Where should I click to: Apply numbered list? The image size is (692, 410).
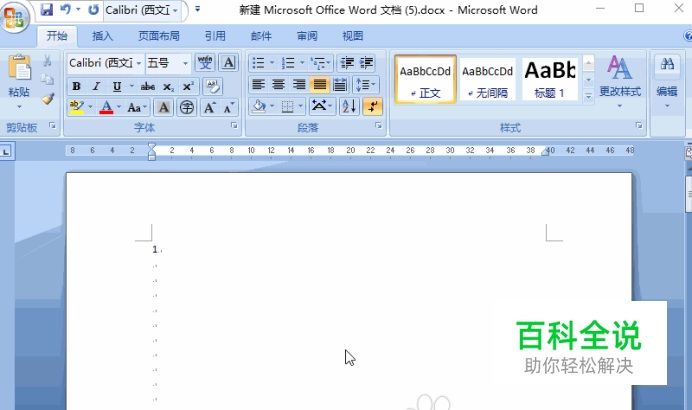point(288,63)
